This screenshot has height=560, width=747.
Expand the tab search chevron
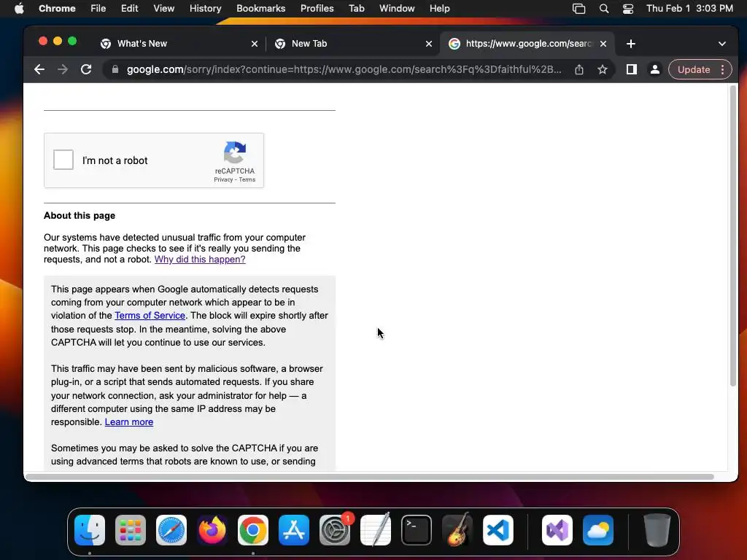pyautogui.click(x=721, y=44)
